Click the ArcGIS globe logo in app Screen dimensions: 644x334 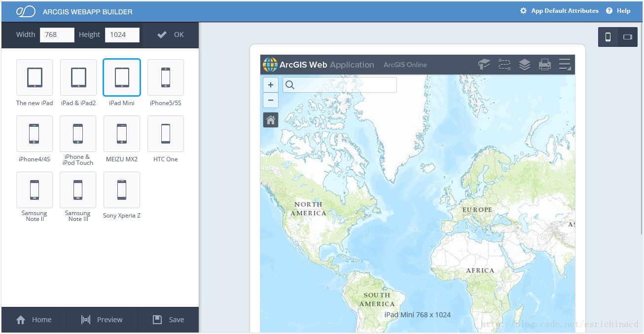click(270, 65)
